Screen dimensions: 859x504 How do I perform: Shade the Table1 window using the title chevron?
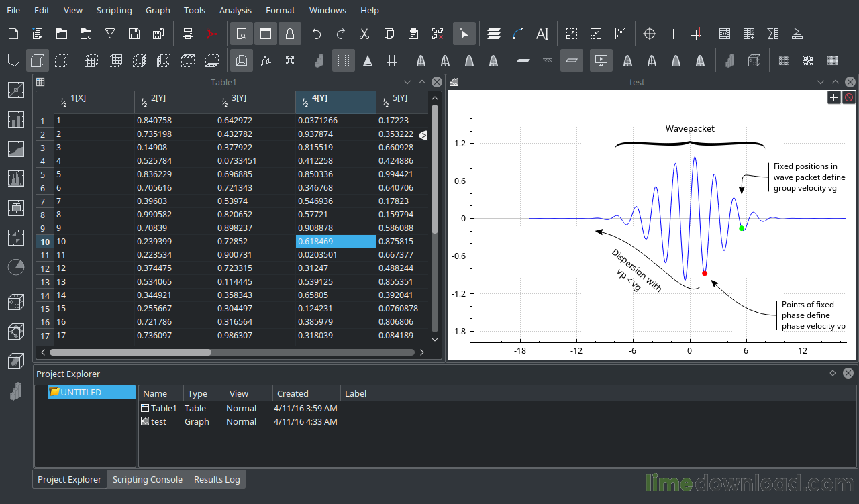point(422,81)
